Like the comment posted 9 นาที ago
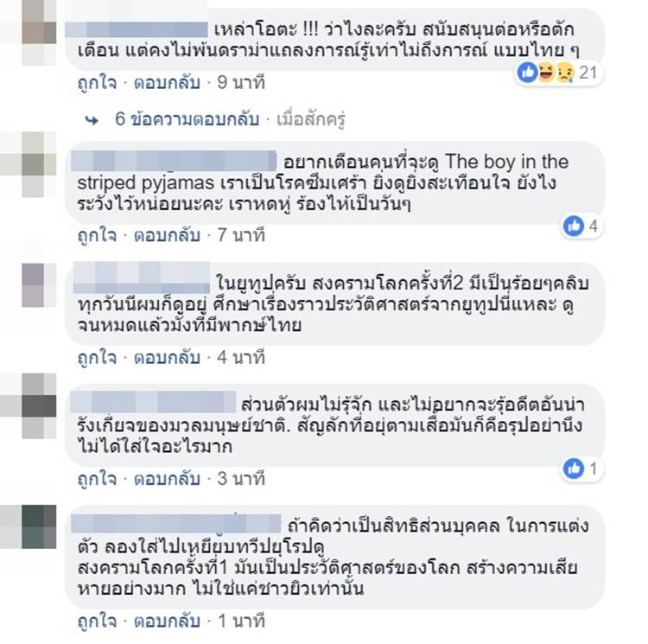This screenshot has width=648, height=644. [97, 83]
